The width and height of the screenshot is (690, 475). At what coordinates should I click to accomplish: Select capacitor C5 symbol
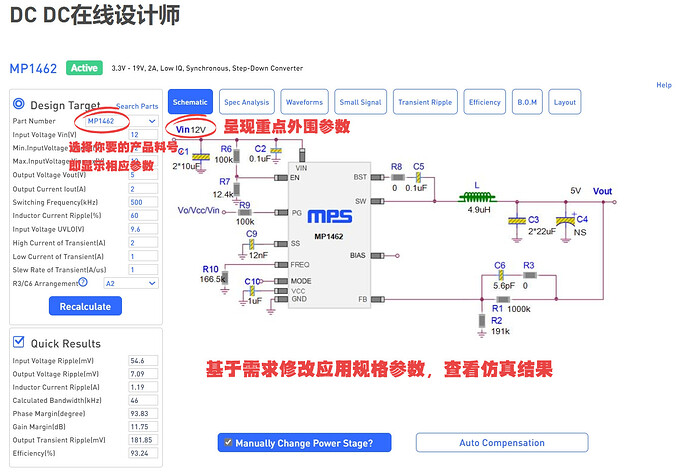(x=418, y=177)
